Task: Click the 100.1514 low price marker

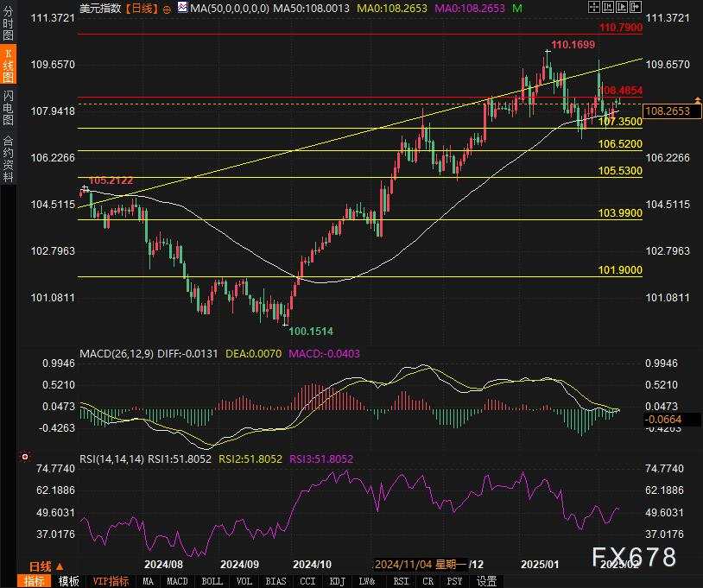Action: click(311, 332)
